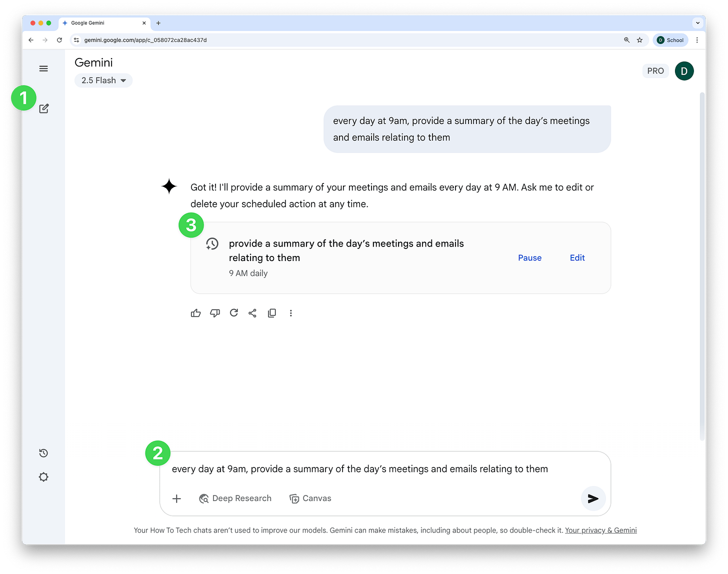Screen dimensions: 728x574
Task: Close the Google Gemini tab
Action: pos(144,23)
